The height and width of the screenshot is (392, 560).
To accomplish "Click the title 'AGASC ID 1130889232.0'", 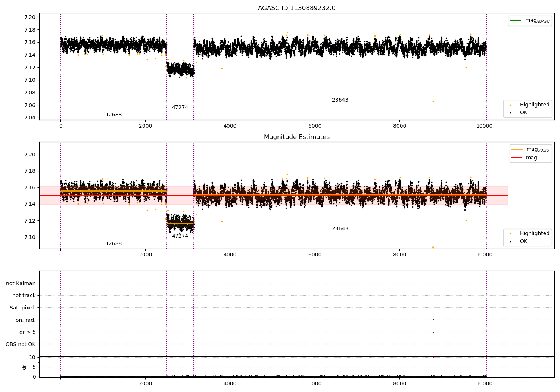I will pos(296,8).
